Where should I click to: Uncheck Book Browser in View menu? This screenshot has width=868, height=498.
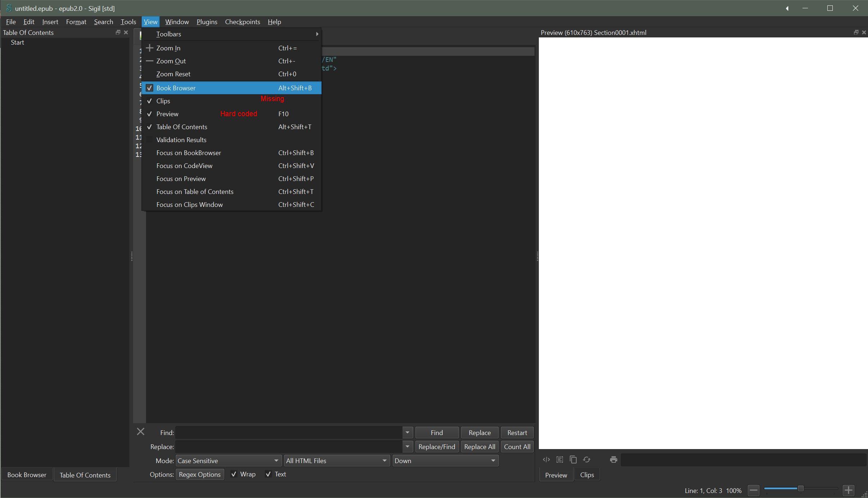[x=176, y=88]
